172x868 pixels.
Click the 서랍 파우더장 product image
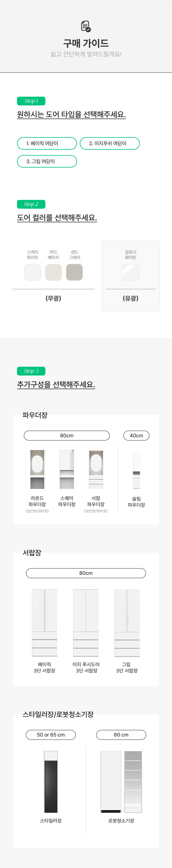point(96,469)
